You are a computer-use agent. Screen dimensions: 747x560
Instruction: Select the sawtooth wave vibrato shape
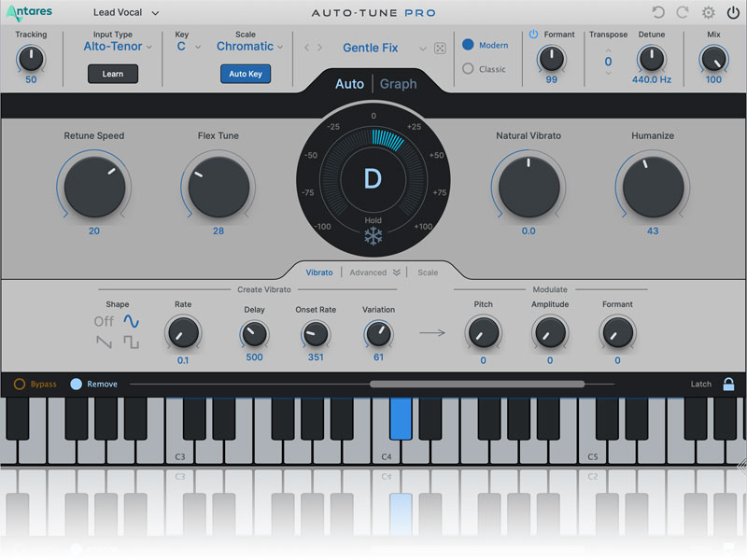[x=104, y=343]
